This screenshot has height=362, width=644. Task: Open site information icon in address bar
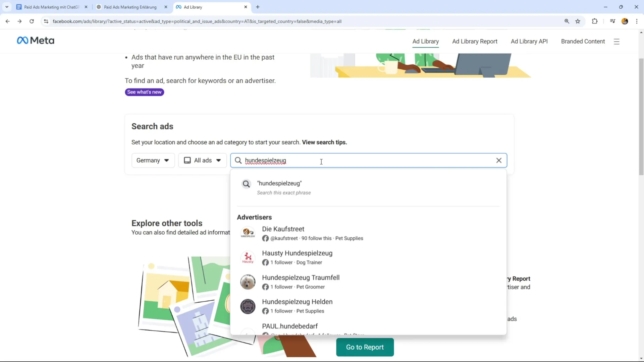[46, 21]
